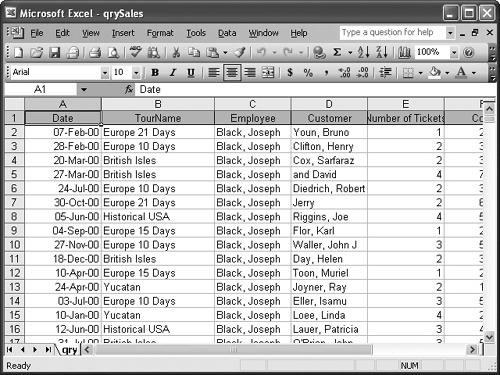Open the Paste options dropdown arrow

pyautogui.click(x=226, y=52)
